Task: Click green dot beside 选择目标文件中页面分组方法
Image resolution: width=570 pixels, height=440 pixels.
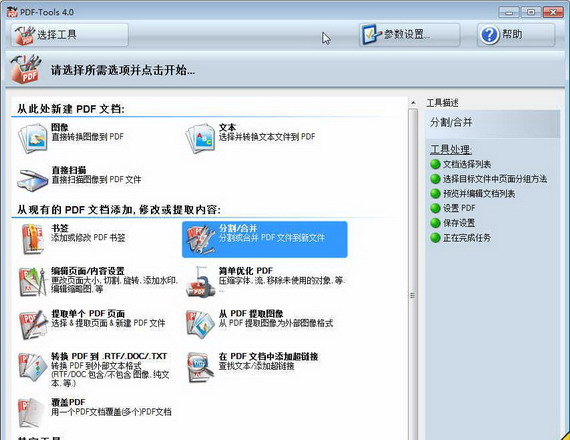Action: click(x=435, y=179)
